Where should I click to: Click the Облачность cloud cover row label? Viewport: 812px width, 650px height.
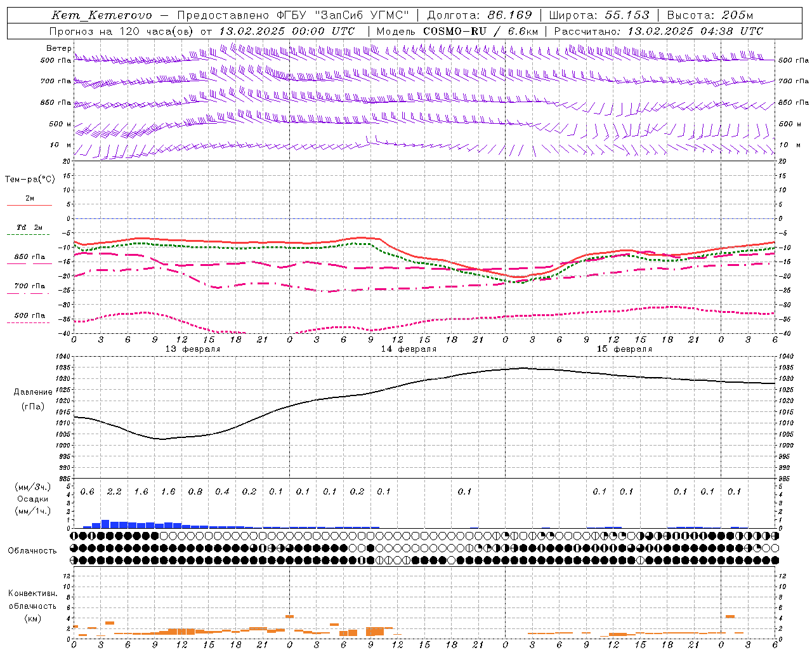(x=32, y=551)
